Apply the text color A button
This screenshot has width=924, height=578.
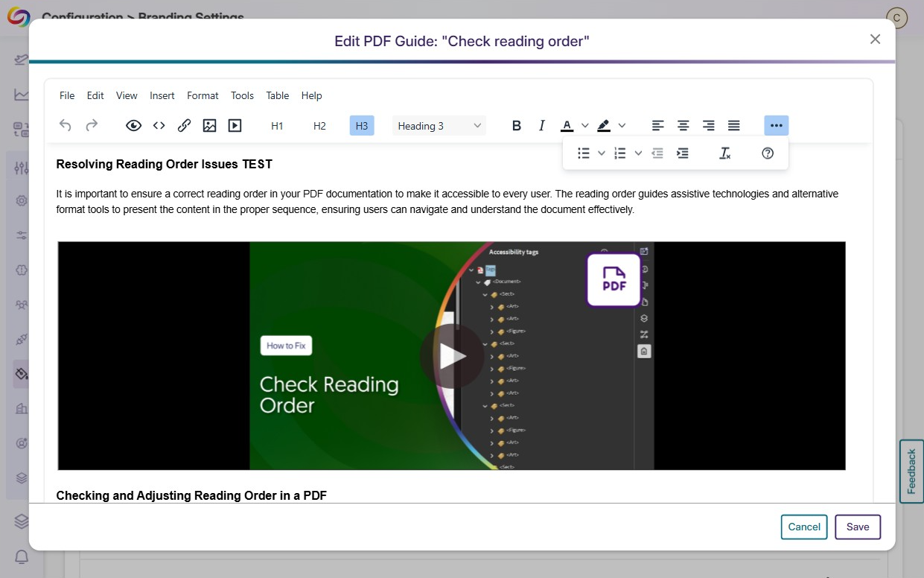[x=567, y=126]
